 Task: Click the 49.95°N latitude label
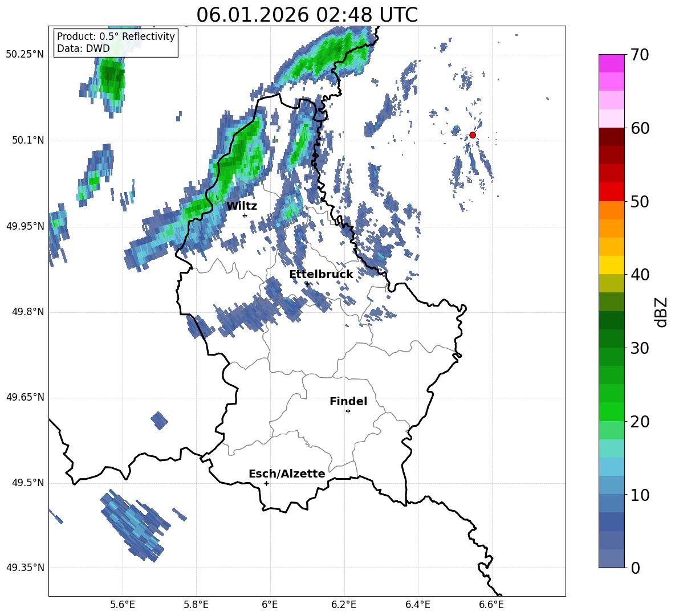25,226
